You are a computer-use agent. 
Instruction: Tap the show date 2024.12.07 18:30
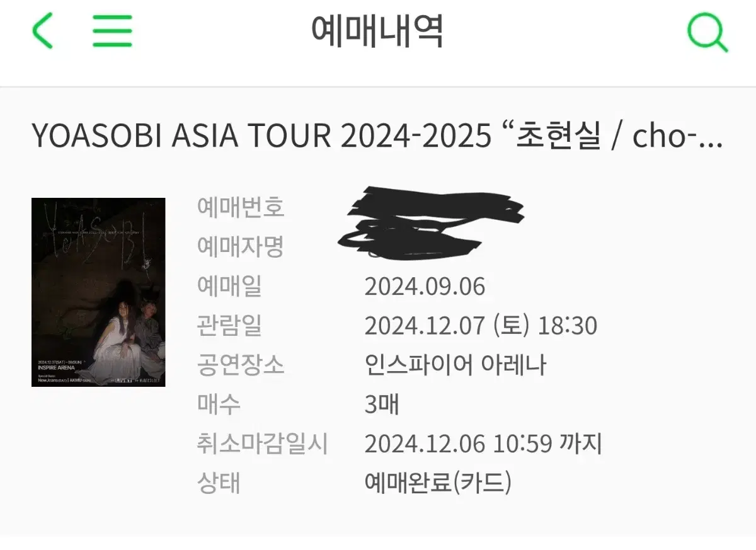coord(481,326)
